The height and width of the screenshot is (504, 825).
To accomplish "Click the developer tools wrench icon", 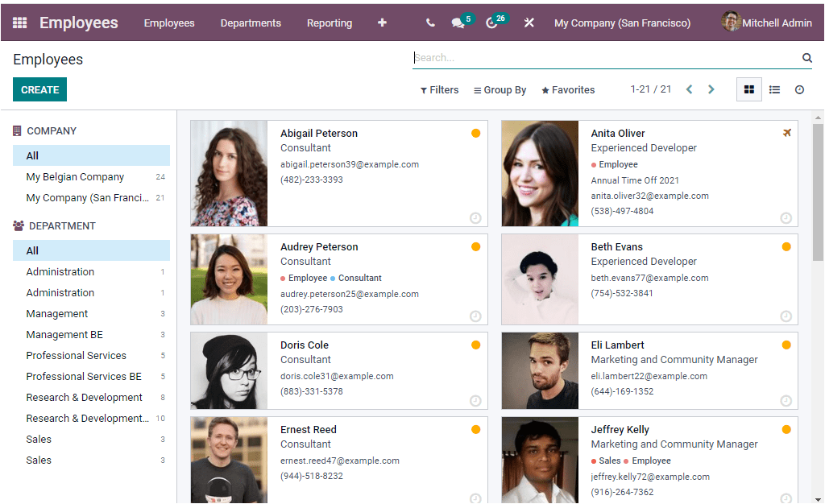I will pos(529,23).
